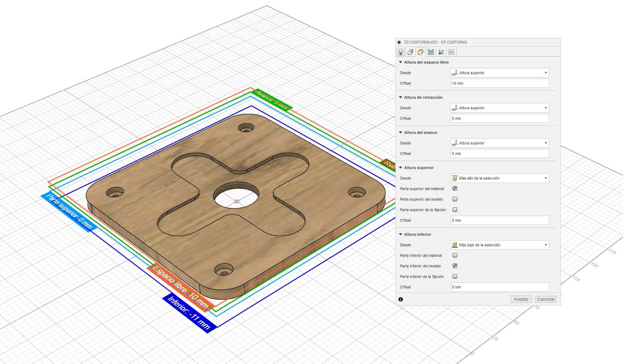Click the Parte superior del material label text
The height and width of the screenshot is (364, 623).
pyautogui.click(x=422, y=189)
